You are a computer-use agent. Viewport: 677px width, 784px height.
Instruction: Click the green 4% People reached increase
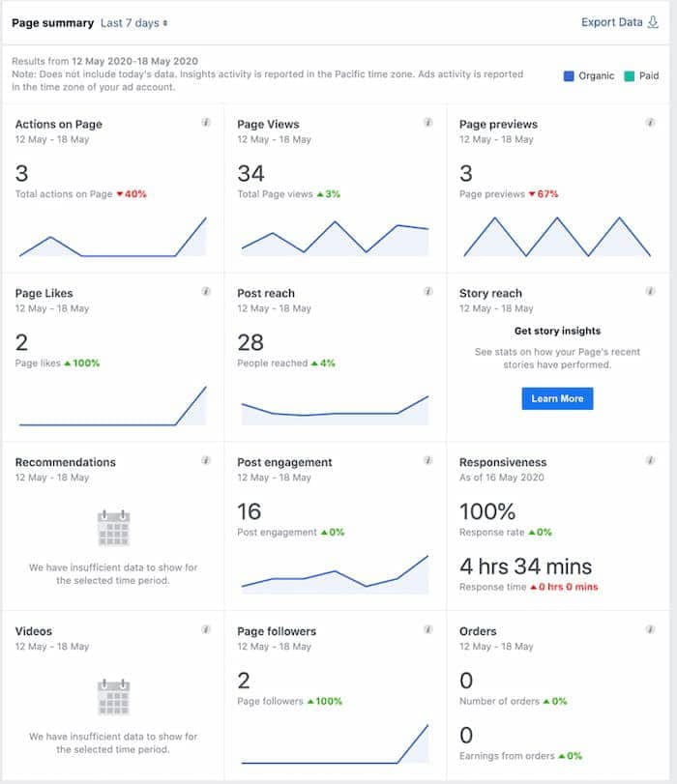[x=323, y=363]
